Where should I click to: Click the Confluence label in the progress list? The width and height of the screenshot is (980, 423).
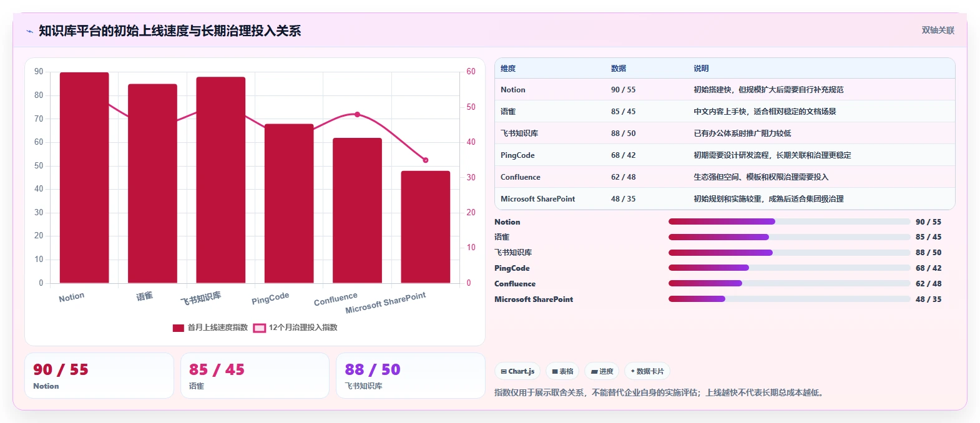[x=515, y=284]
